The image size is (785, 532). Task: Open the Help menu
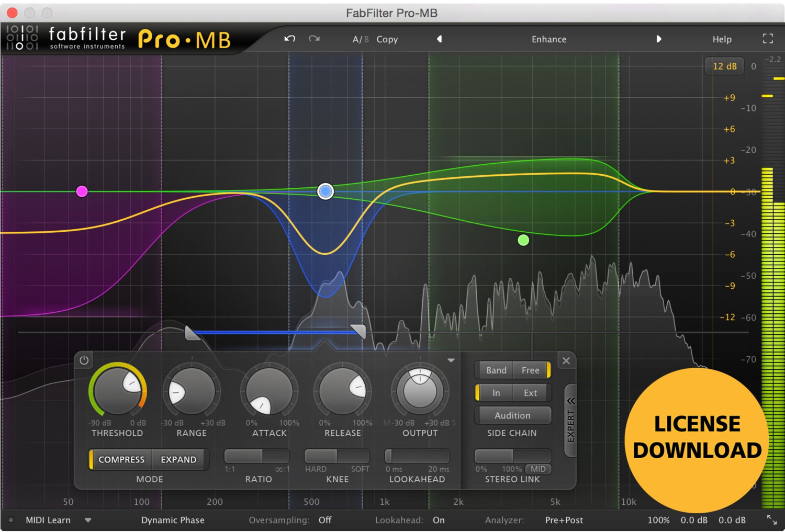pos(722,39)
